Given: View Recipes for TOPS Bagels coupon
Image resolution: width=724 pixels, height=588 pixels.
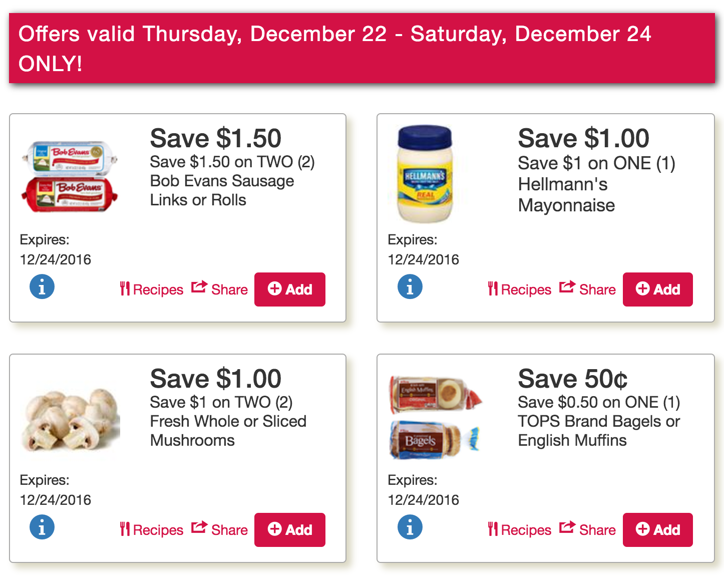Looking at the screenshot, I should point(520,530).
